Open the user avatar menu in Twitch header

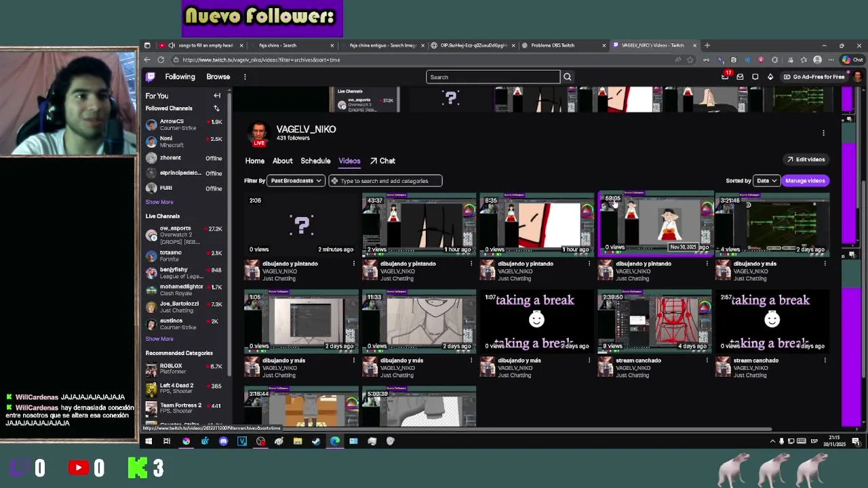857,77
